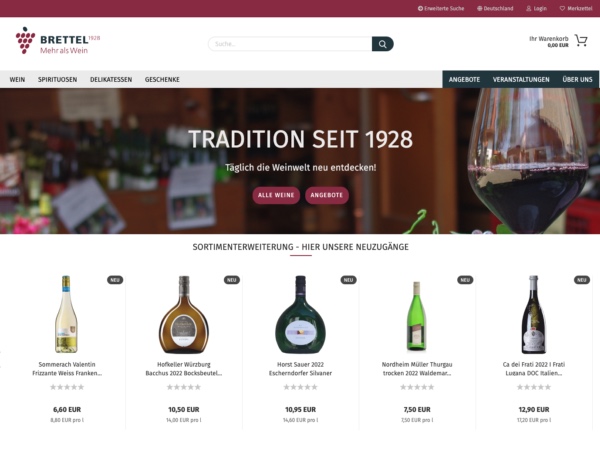Open the Geschenke menu item
This screenshot has width=600, height=454.
[x=162, y=80]
